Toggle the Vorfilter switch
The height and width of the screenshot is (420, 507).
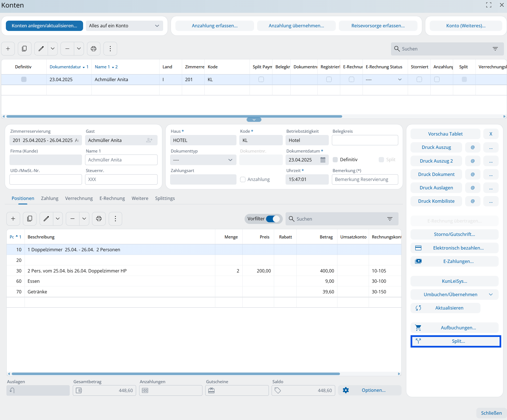[272, 219]
